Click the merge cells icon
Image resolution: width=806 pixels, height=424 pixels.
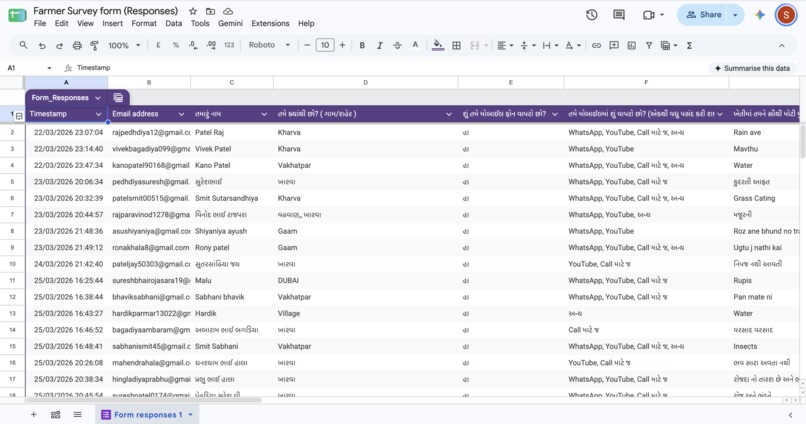(474, 45)
